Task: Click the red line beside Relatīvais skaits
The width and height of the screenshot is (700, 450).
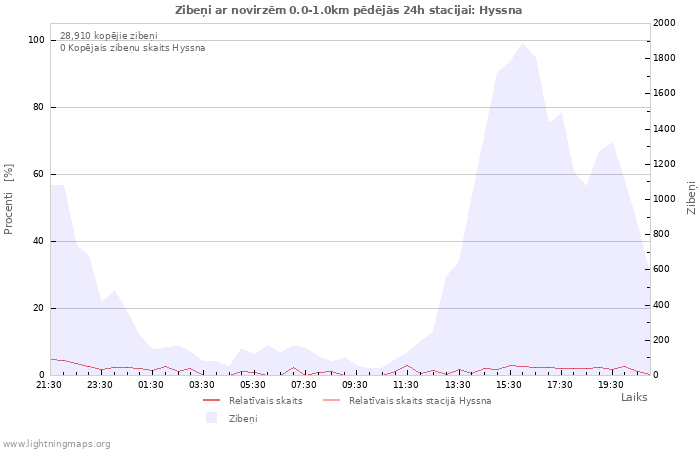Action: 211,400
